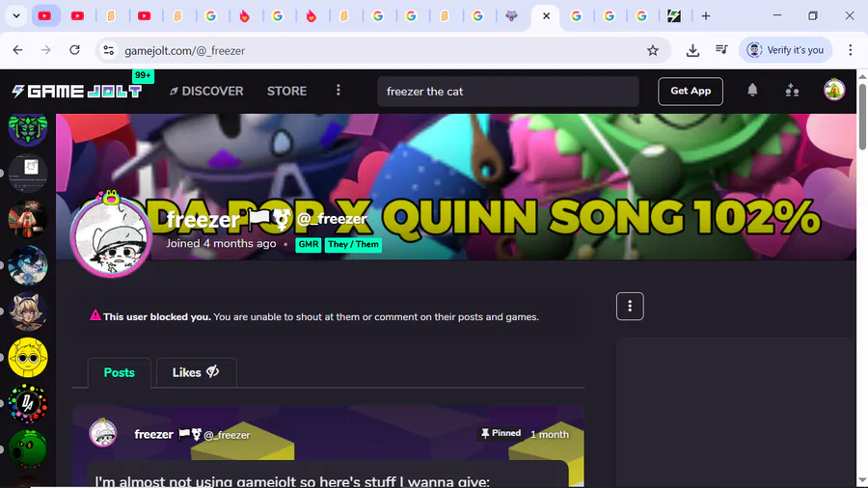Viewport: 868px width, 488px height.
Task: Open the media control icon in toolbar
Action: coord(721,50)
